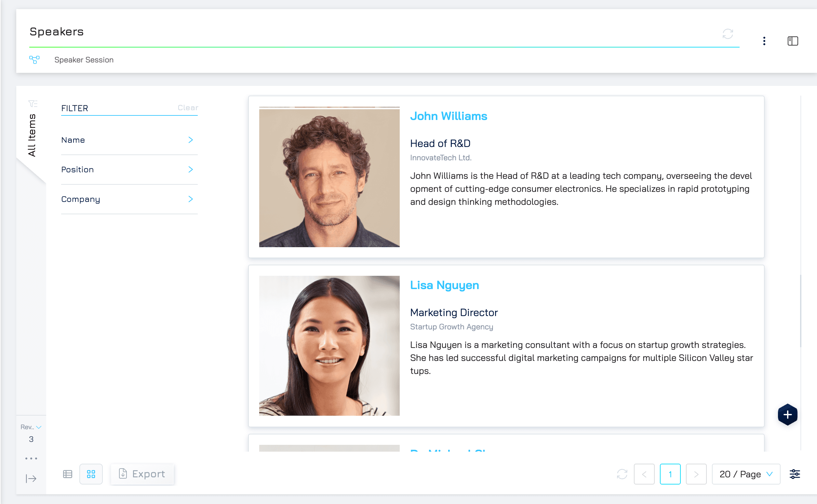Open the Rev. dropdown
Image resolution: width=817 pixels, height=504 pixels.
click(31, 427)
